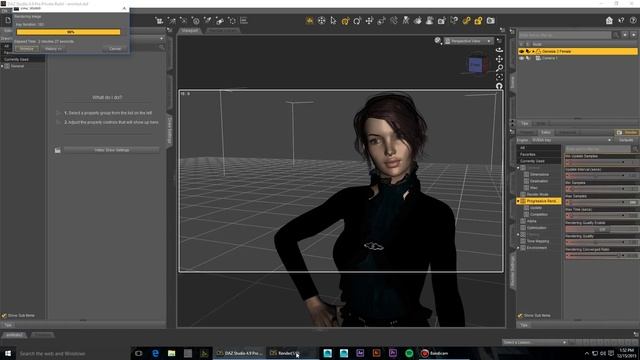Click the home icon at top right

pos(609,20)
